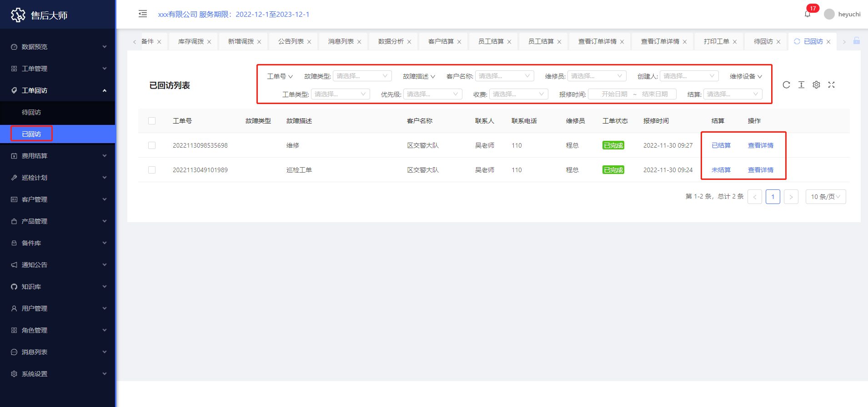Check the row for order 202113098535698
Screen dimensions: 868x407
(x=152, y=145)
